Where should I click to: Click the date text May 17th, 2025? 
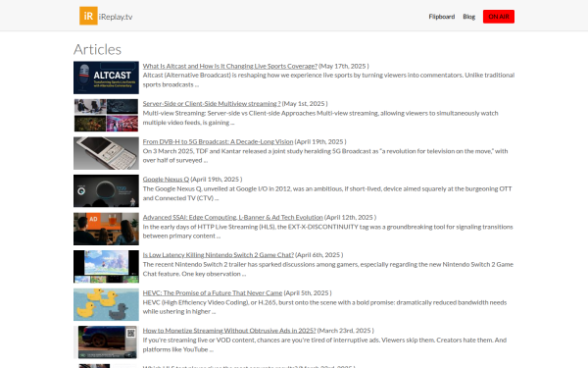pos(344,66)
